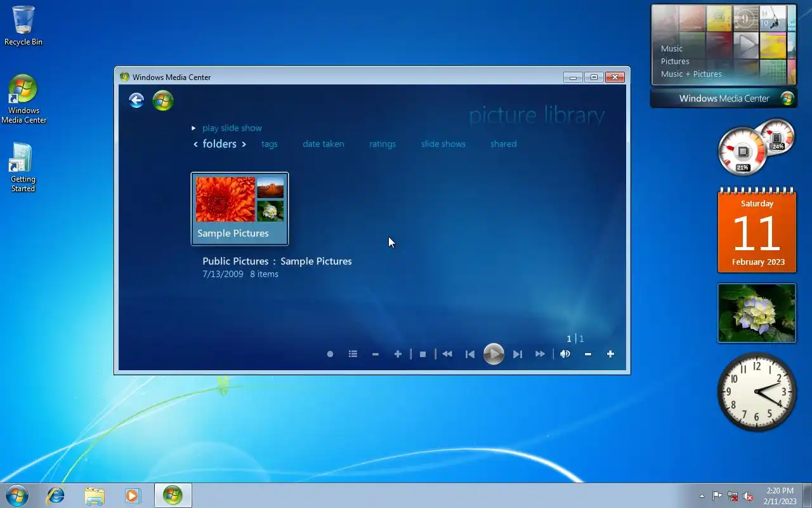Select Pictures in Media Center gadget
This screenshot has height=508, width=812.
click(675, 62)
